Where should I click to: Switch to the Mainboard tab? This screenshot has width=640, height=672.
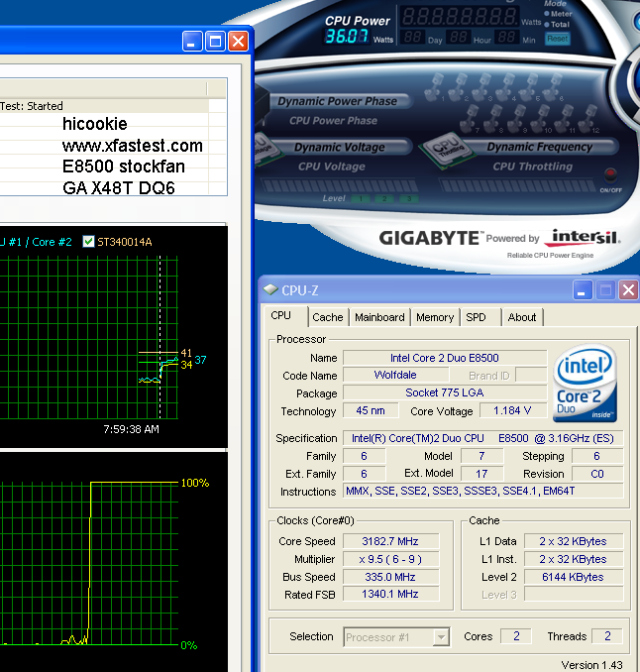[x=379, y=317]
